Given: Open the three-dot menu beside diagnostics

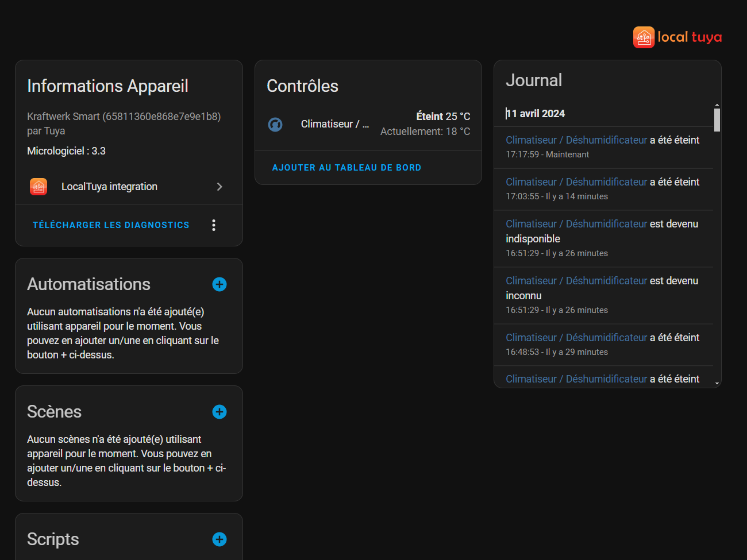Looking at the screenshot, I should [x=214, y=225].
